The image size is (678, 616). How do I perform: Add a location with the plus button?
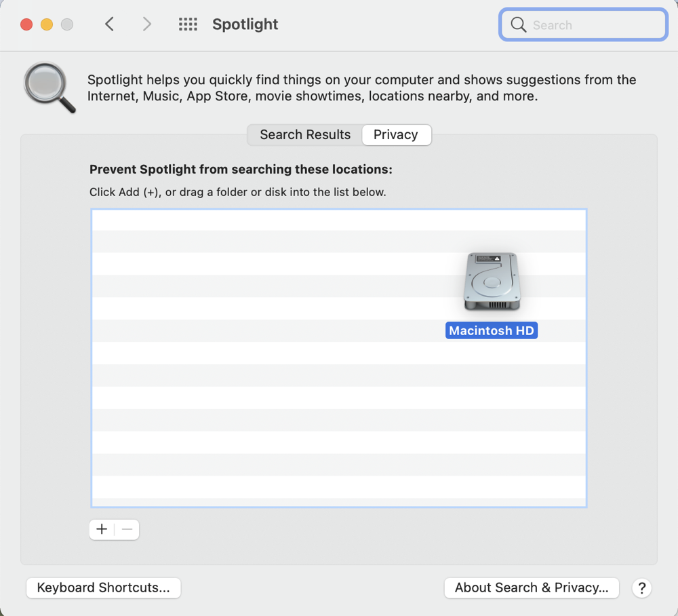tap(102, 529)
